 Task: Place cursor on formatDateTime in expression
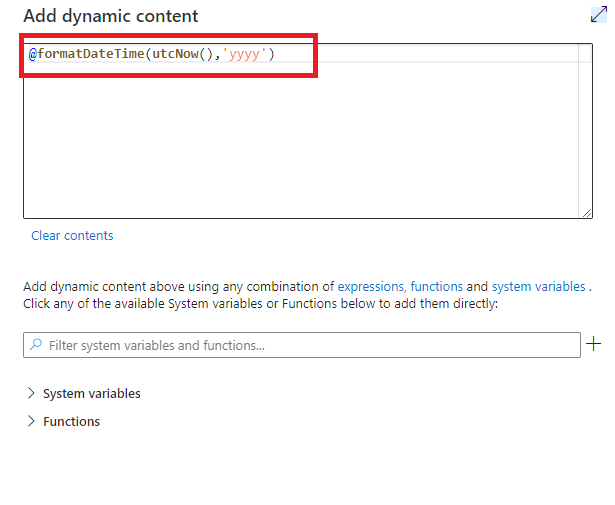pos(91,54)
